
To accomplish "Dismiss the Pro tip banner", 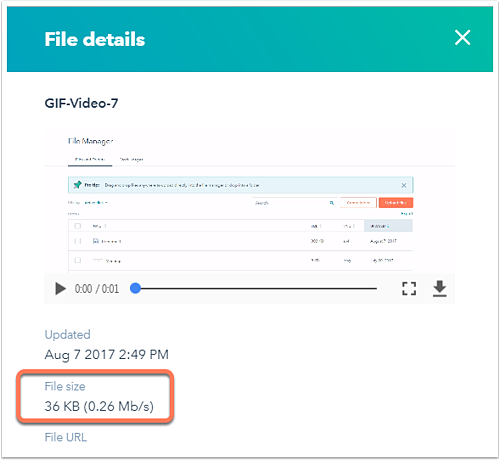I will pyautogui.click(x=403, y=185).
